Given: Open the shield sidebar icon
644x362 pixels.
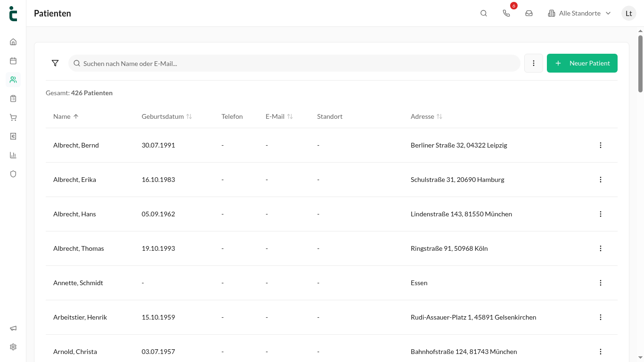Looking at the screenshot, I should tap(13, 174).
